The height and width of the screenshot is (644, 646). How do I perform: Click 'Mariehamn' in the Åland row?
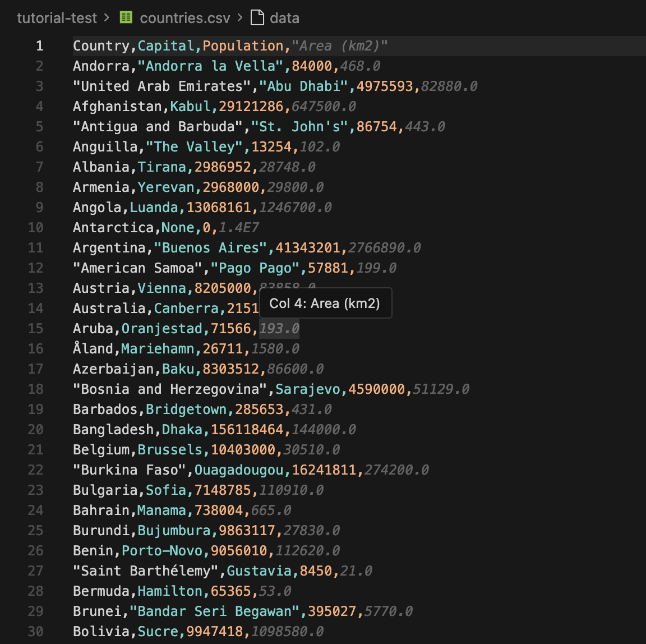[x=158, y=348]
